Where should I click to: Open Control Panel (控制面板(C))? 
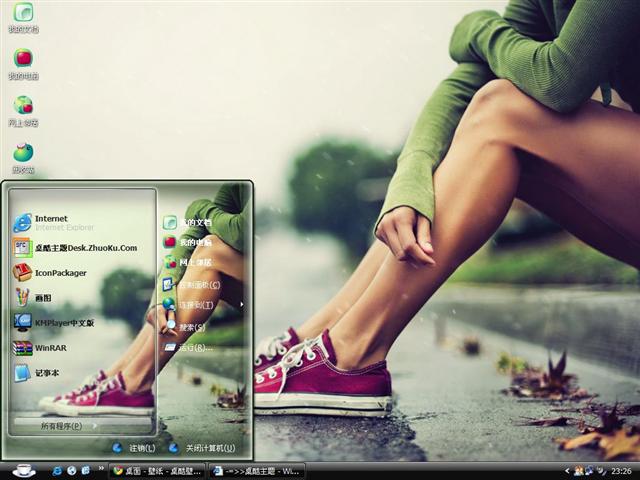coord(191,284)
